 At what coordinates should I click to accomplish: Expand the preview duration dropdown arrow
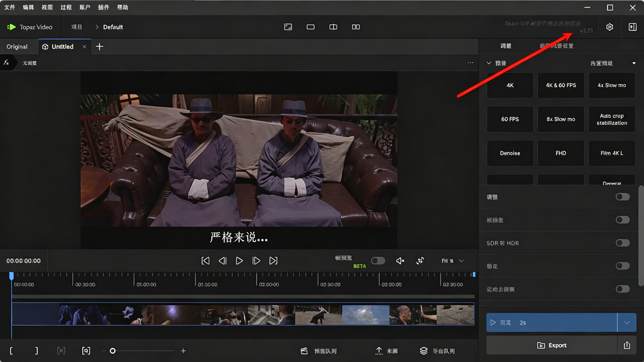[627, 322]
